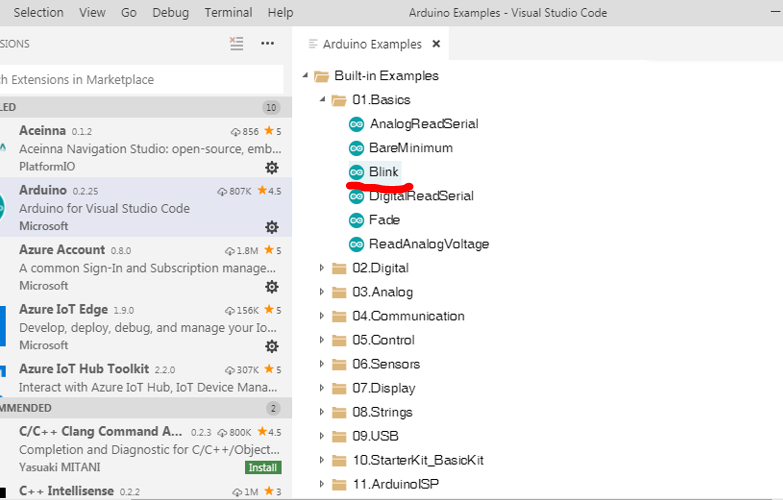Expand the 08.Strings folder arrow
This screenshot has width=783, height=500.
click(322, 412)
